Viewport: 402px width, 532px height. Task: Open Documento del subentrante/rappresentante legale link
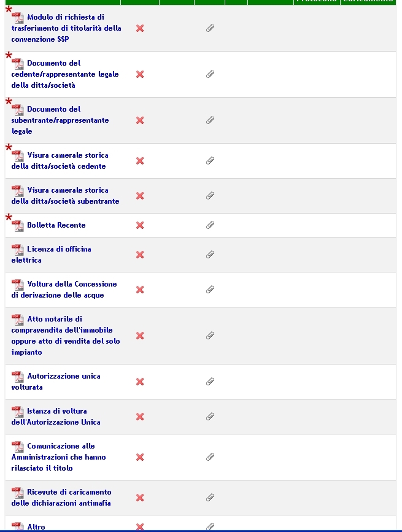[x=60, y=120]
